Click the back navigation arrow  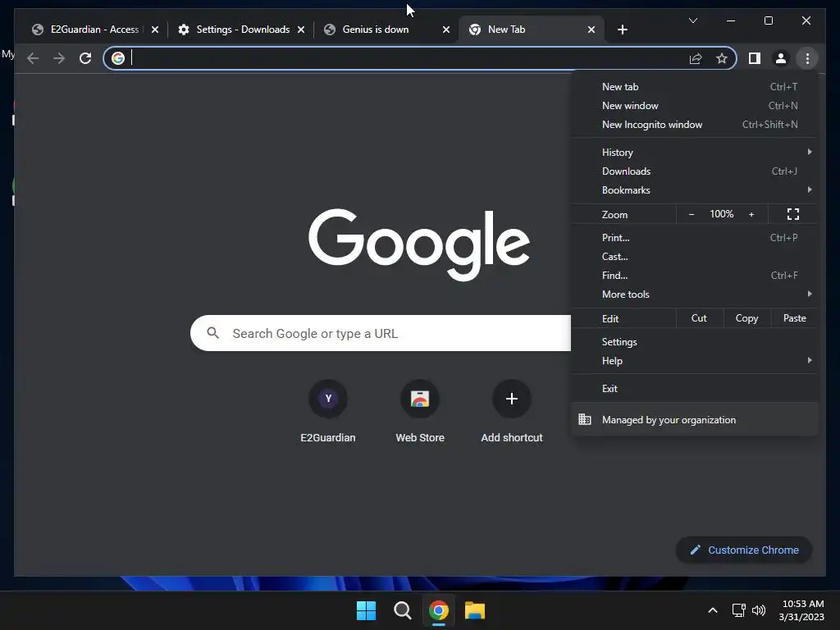[33, 58]
